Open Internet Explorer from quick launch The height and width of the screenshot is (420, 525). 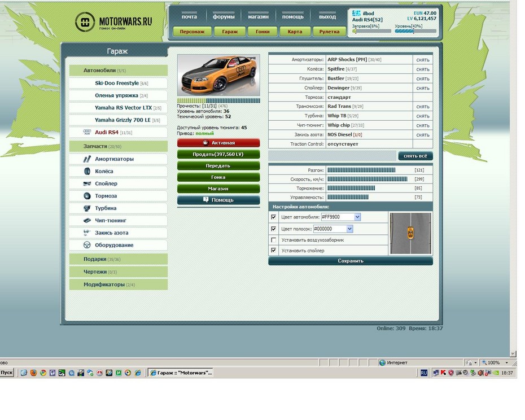coord(138,373)
